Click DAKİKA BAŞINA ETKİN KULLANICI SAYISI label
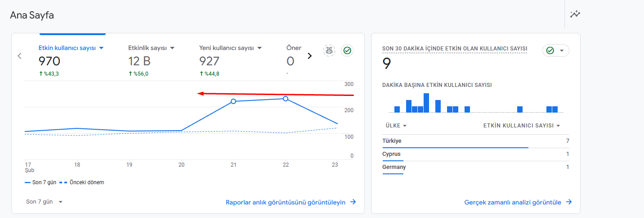The width and height of the screenshot is (644, 218). coord(437,85)
